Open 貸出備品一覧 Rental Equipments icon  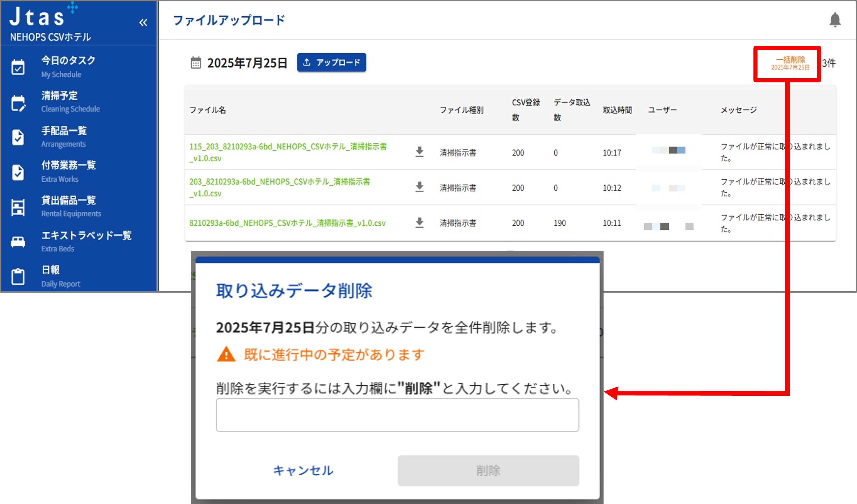click(18, 207)
